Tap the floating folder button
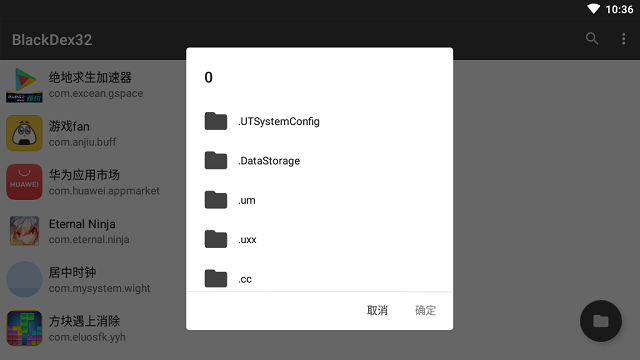This screenshot has height=360, width=640. (x=601, y=321)
